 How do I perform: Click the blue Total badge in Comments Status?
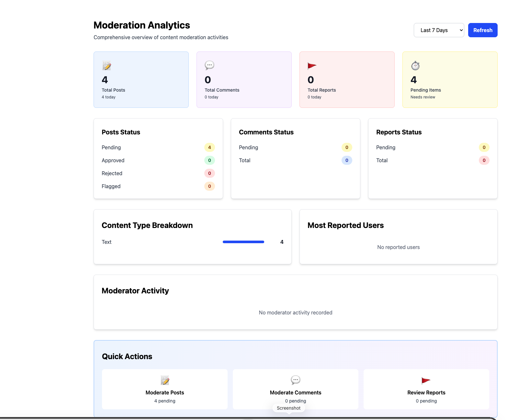pos(347,160)
